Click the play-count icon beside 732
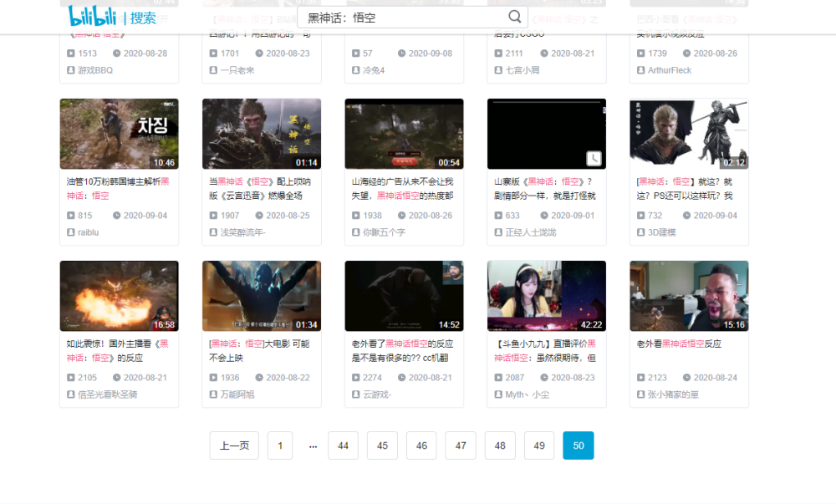836x504 pixels. click(x=641, y=216)
